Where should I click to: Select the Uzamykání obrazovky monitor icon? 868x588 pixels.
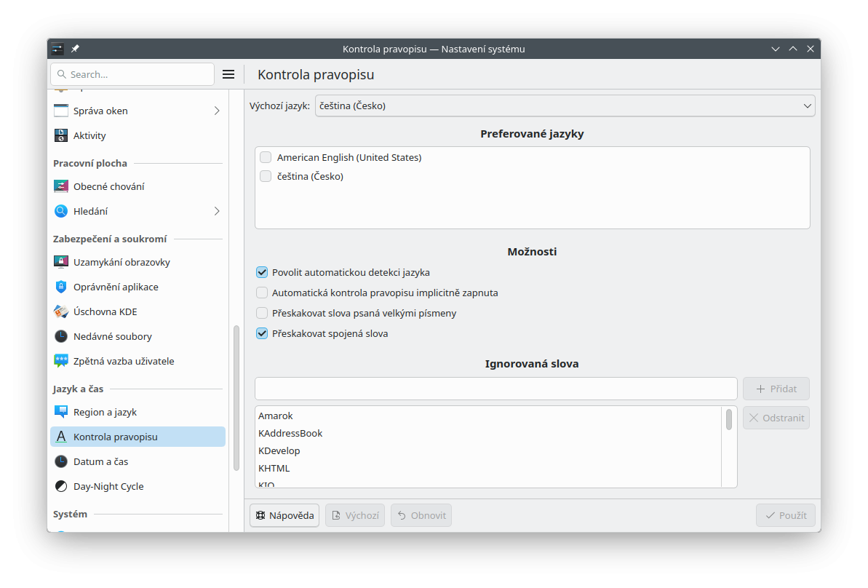[x=61, y=262]
